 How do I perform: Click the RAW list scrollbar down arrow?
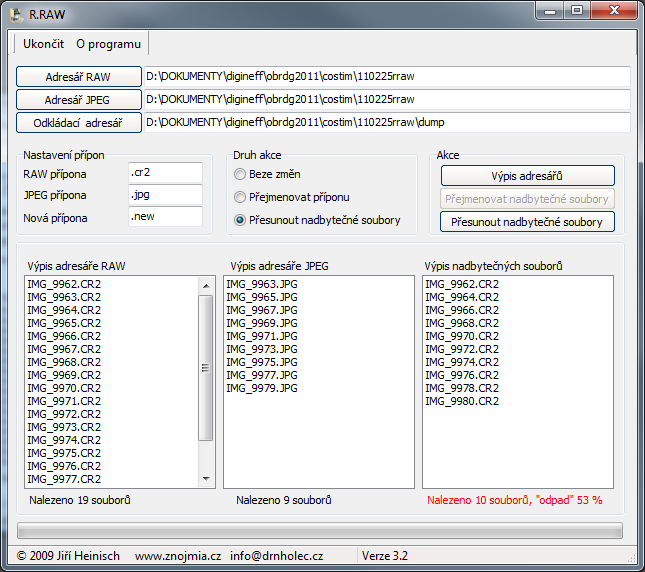(207, 480)
